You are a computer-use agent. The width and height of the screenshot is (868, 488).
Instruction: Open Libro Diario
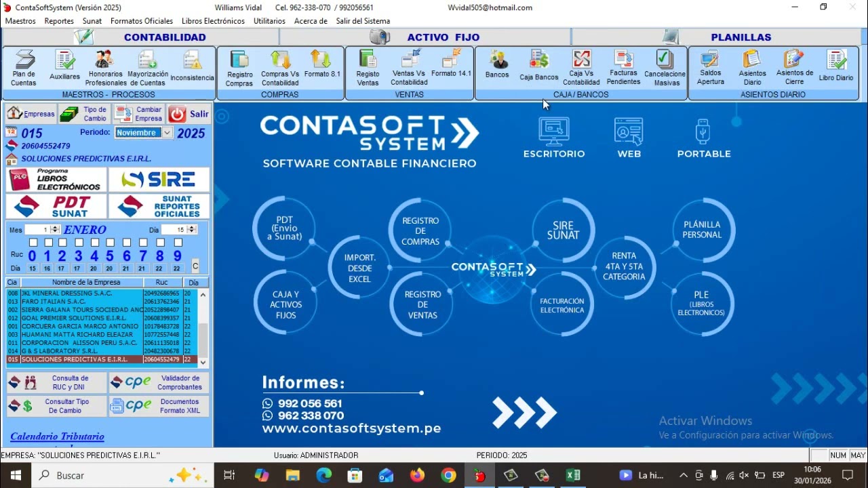[836, 65]
